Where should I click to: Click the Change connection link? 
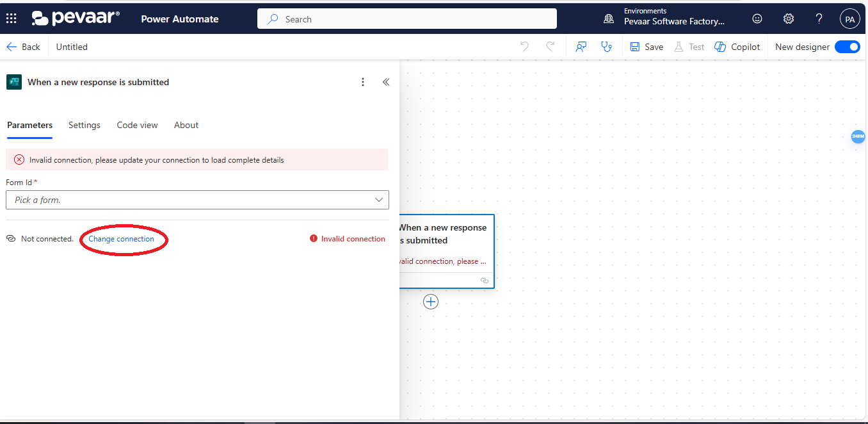pyautogui.click(x=122, y=239)
